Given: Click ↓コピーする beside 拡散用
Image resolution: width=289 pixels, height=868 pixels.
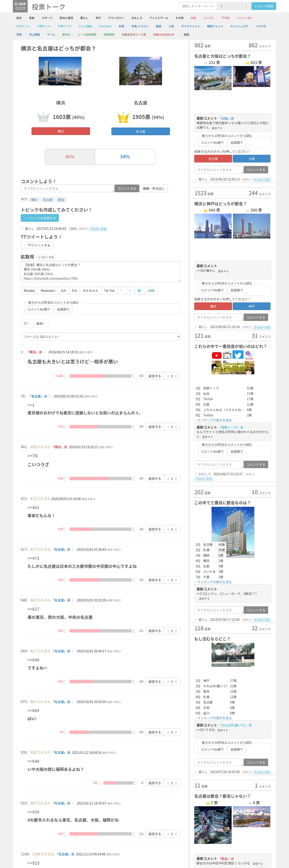Looking at the screenshot, I should (x=46, y=257).
